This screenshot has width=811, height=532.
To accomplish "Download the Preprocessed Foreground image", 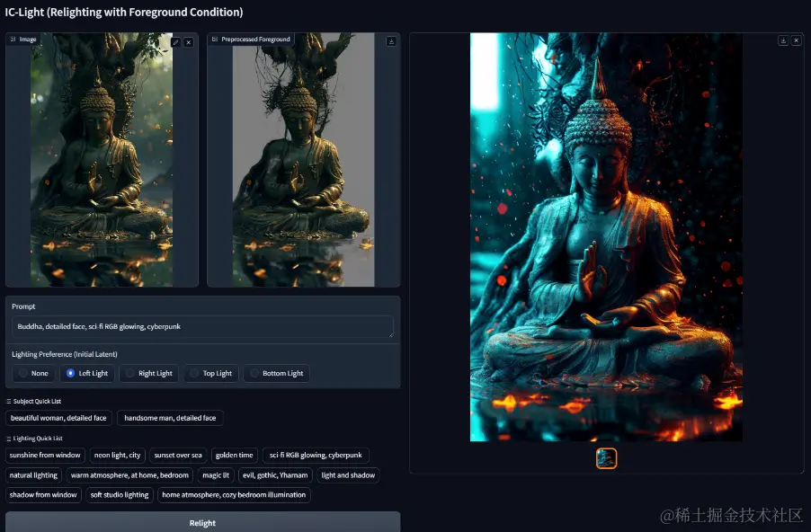I will click(391, 41).
